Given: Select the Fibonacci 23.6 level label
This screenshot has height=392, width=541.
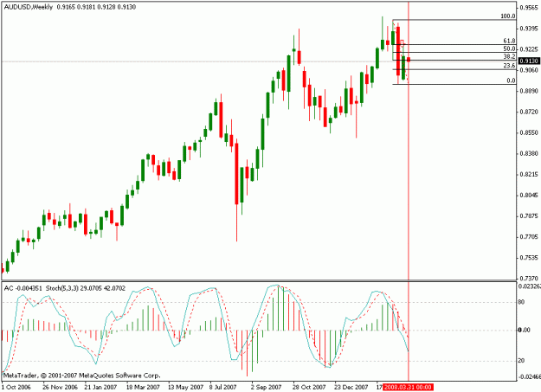Looking at the screenshot, I should [x=509, y=66].
